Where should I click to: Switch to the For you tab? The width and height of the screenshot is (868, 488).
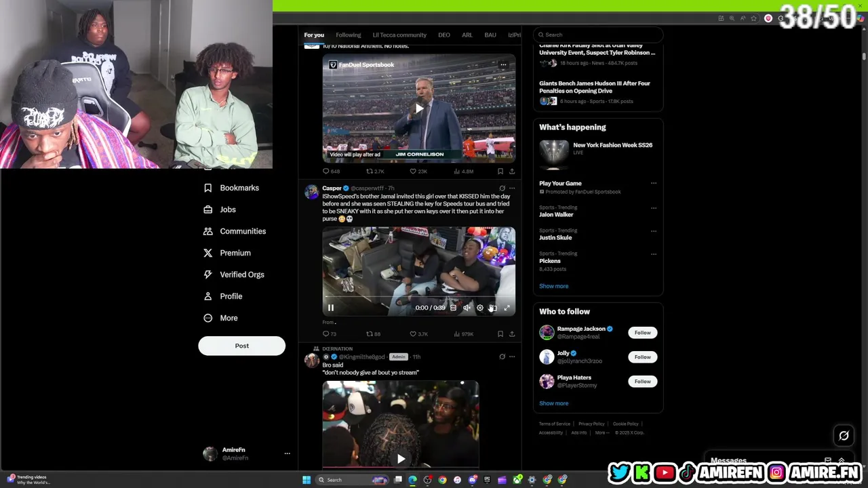pos(314,35)
